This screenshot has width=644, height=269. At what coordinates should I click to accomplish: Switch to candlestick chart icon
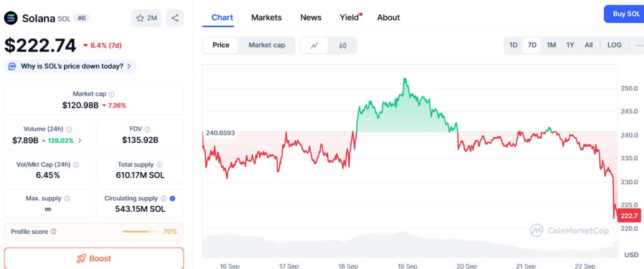(x=343, y=46)
